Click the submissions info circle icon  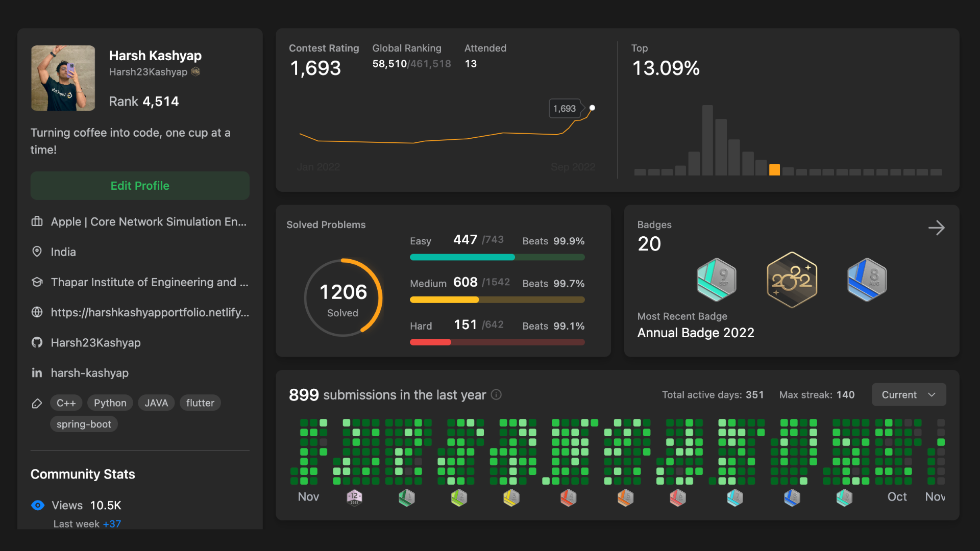point(496,395)
